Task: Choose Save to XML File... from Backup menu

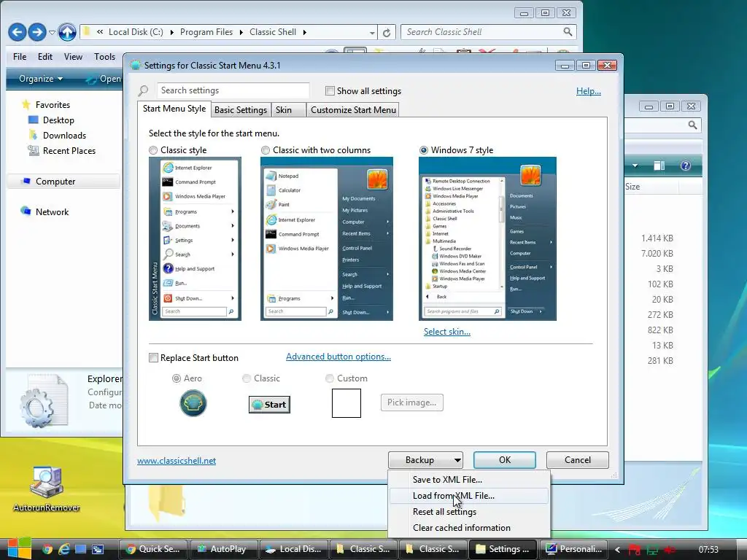Action: (469, 480)
